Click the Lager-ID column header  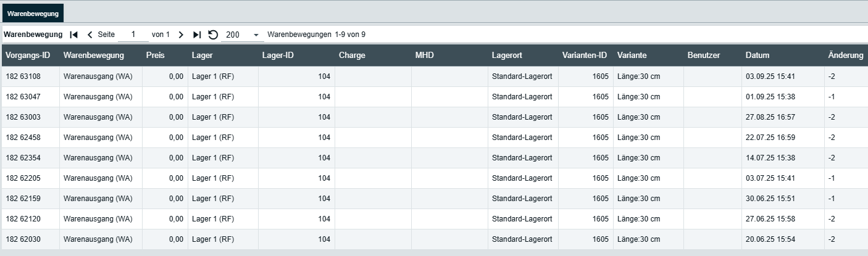click(278, 55)
